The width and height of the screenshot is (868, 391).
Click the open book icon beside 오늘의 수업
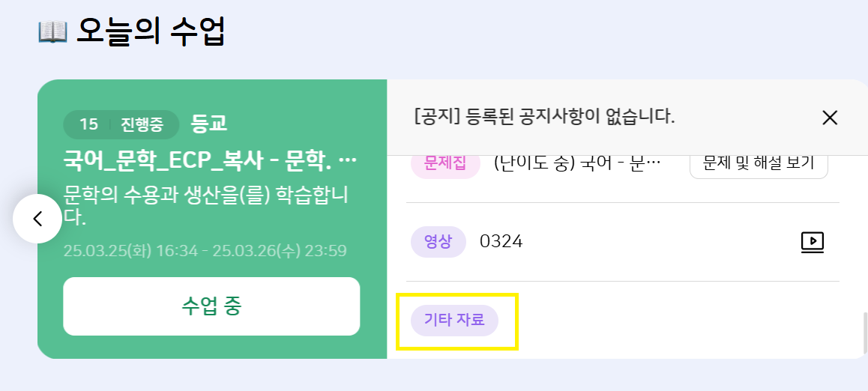pyautogui.click(x=52, y=31)
